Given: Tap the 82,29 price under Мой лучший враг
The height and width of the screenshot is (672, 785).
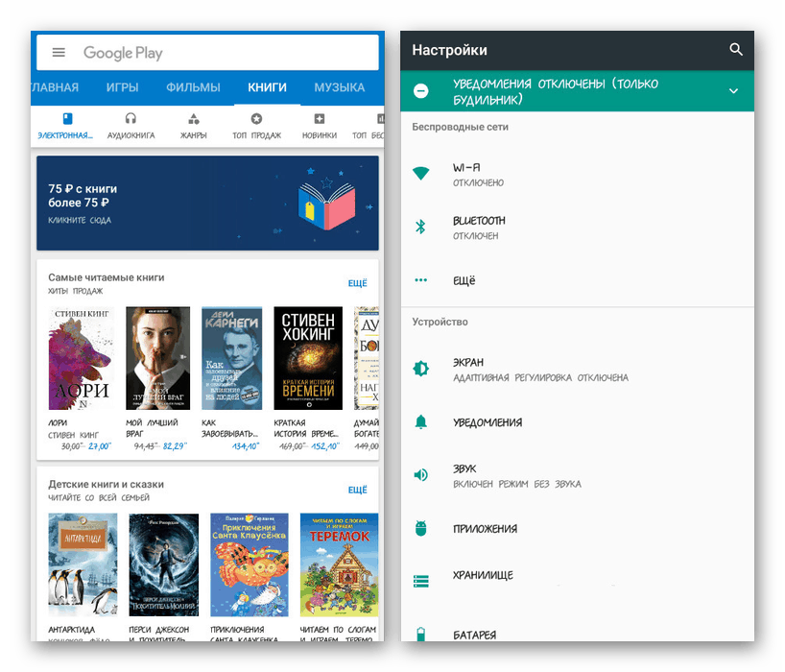Looking at the screenshot, I should (x=175, y=446).
